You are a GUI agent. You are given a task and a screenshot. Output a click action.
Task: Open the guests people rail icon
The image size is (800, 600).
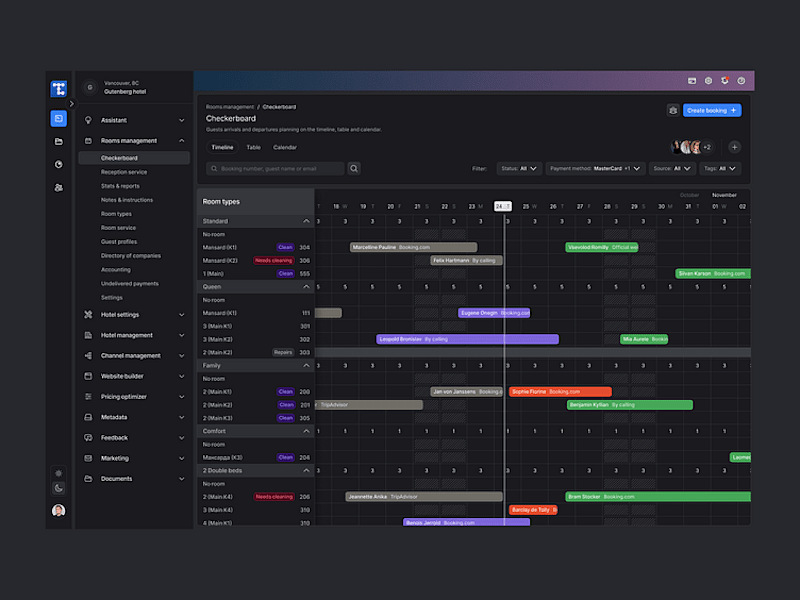(59, 187)
